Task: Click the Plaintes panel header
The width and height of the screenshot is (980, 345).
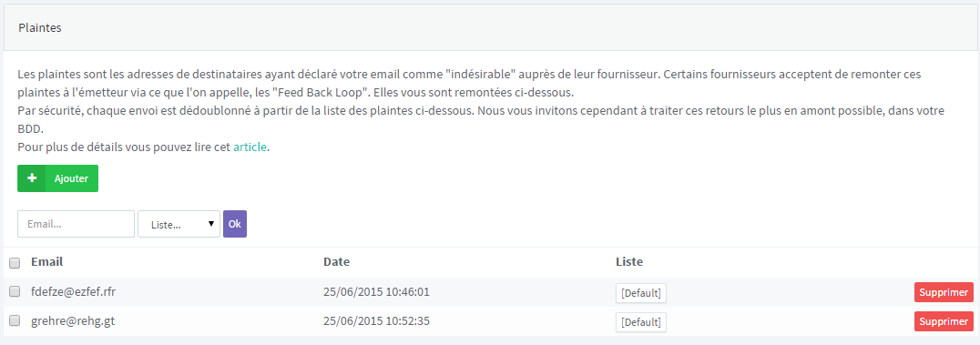Action: click(x=490, y=27)
